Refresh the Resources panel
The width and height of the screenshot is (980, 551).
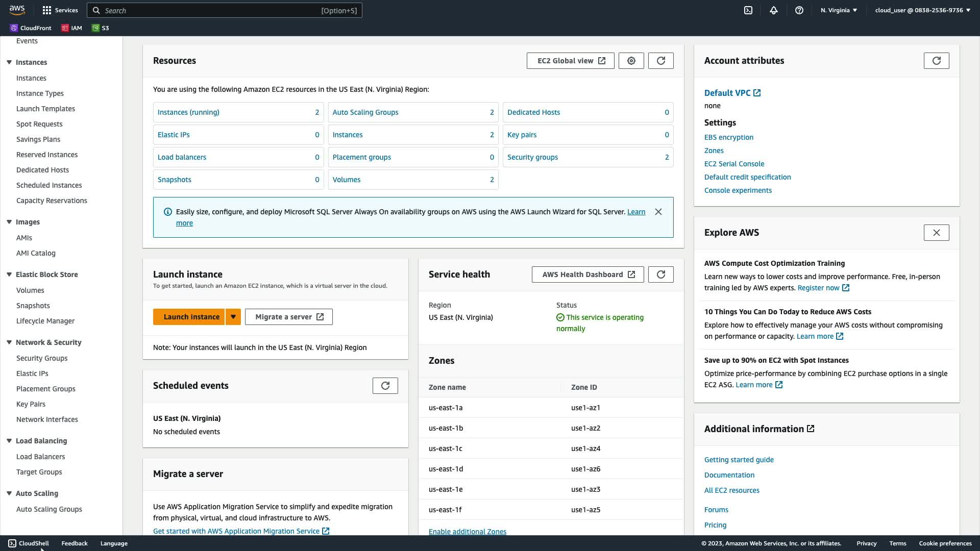coord(661,61)
